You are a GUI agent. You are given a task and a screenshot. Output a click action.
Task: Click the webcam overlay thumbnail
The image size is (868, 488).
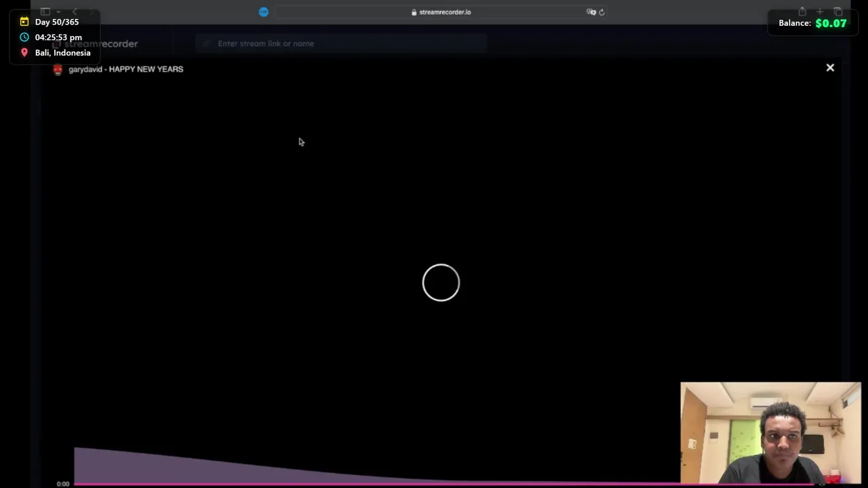pyautogui.click(x=771, y=433)
